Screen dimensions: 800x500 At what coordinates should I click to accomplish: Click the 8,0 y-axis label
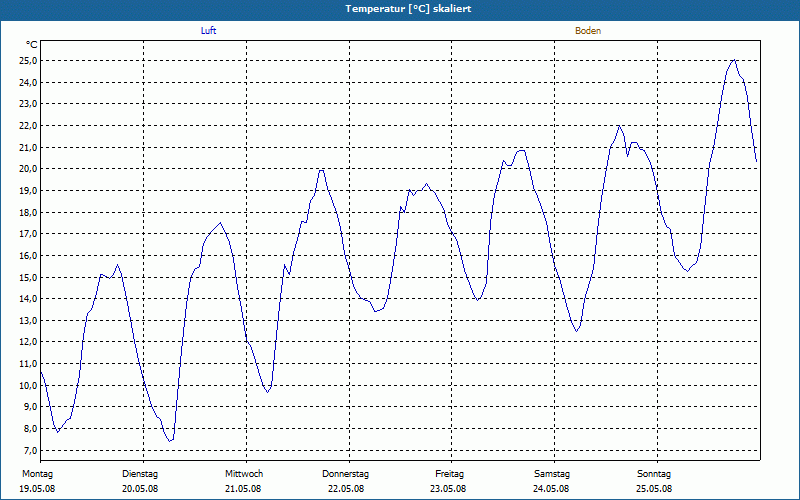[x=30, y=429]
